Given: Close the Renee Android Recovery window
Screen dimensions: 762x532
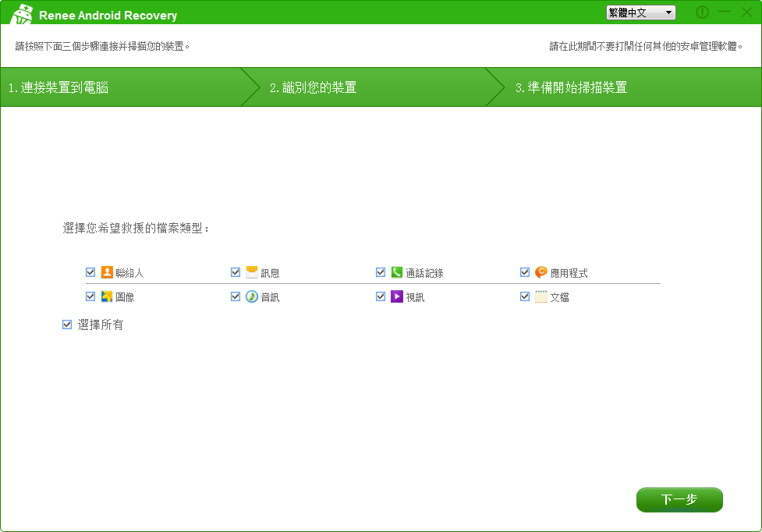Looking at the screenshot, I should click(747, 12).
